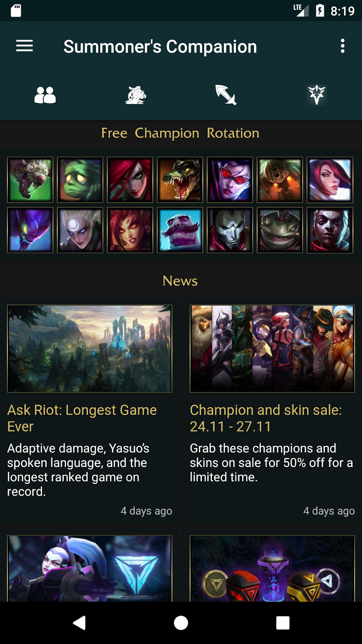The width and height of the screenshot is (362, 644).
Task: Tap the Android back navigation button
Action: (x=79, y=623)
